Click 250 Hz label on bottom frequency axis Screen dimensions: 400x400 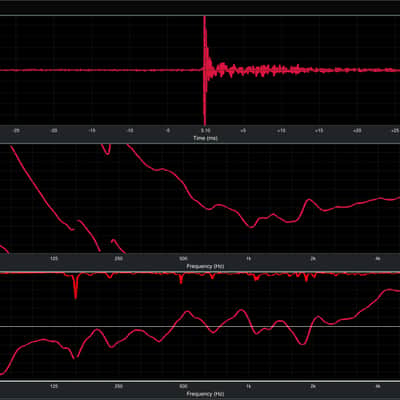coord(118,386)
